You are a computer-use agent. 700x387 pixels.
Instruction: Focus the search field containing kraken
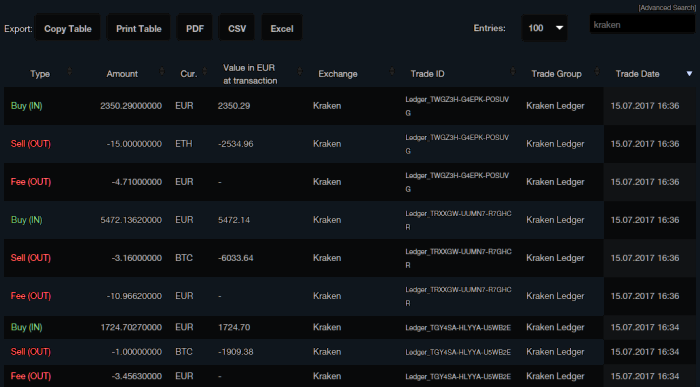coord(642,25)
